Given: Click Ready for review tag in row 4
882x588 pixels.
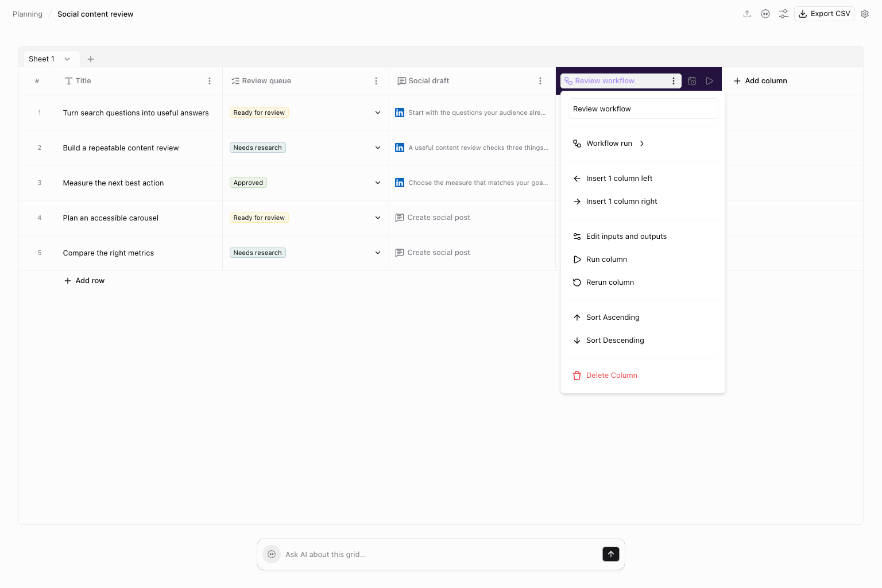Looking at the screenshot, I should 259,218.
